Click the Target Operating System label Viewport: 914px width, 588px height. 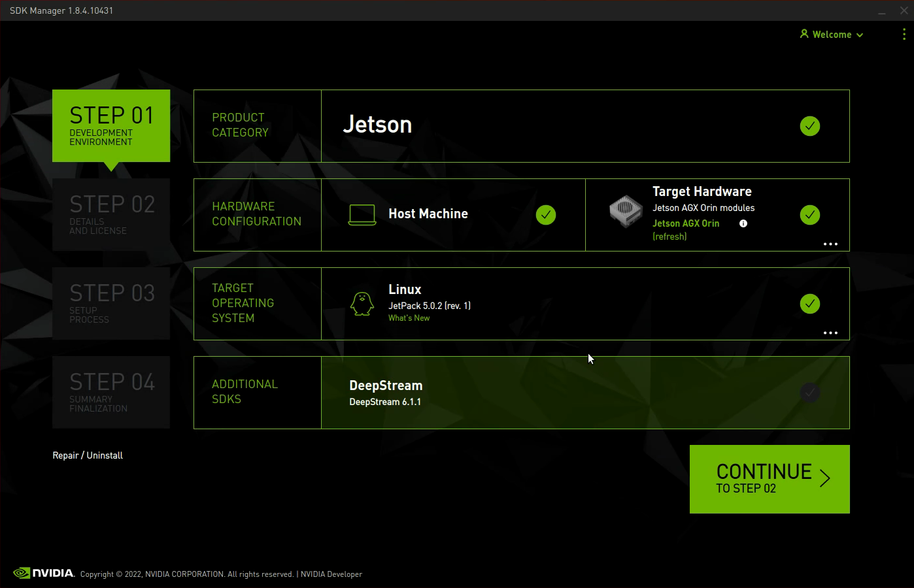pyautogui.click(x=243, y=303)
